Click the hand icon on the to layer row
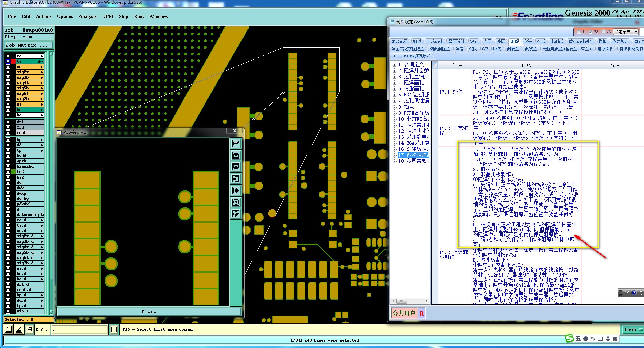 (42, 56)
